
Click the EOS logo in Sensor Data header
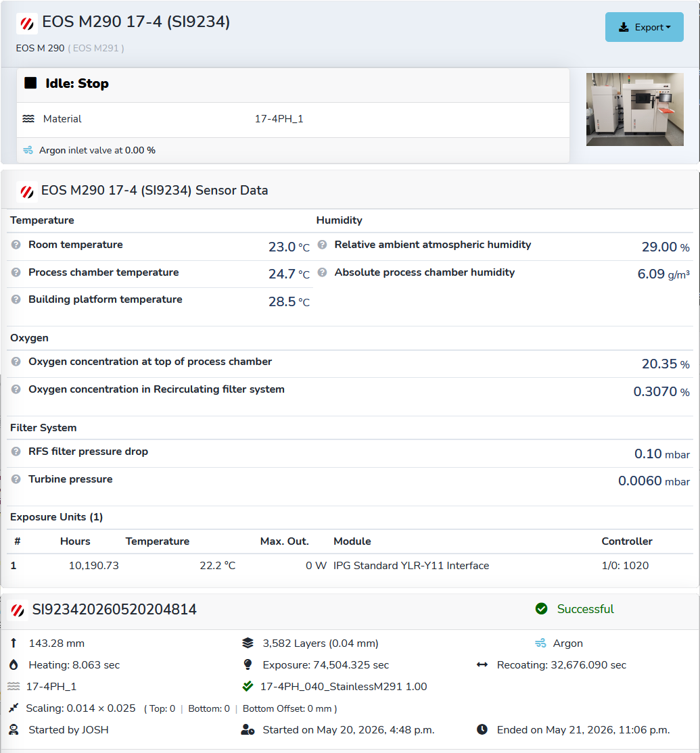click(x=27, y=192)
